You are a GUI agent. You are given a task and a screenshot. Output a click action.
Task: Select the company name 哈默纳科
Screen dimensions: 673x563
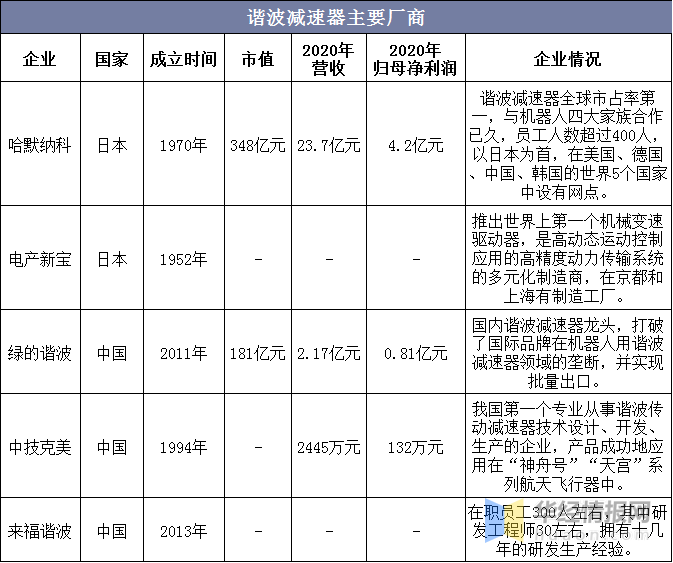coord(39,145)
